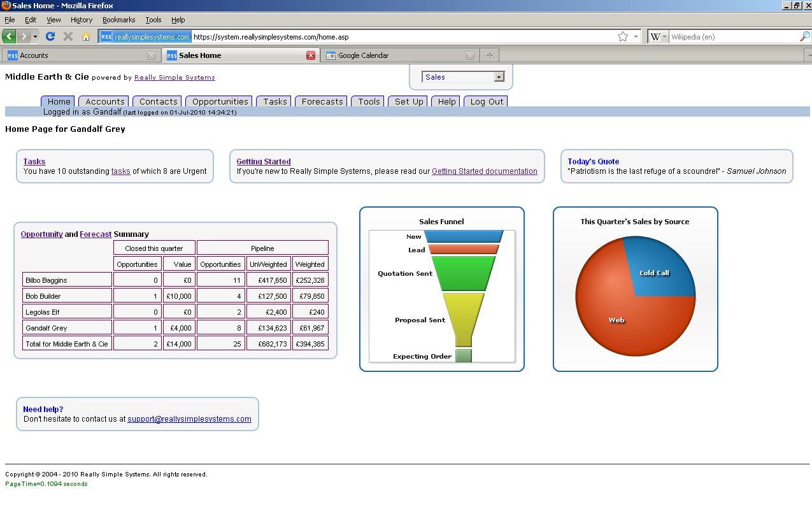
Task: Open the Getting Started heading link
Action: [x=264, y=162]
